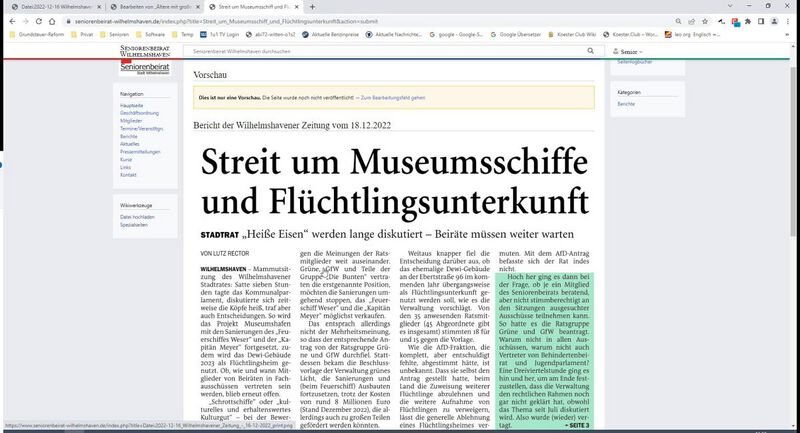Click the black extension icon left of red-blue one
Image resolution: width=800 pixels, height=433 pixels.
click(721, 21)
